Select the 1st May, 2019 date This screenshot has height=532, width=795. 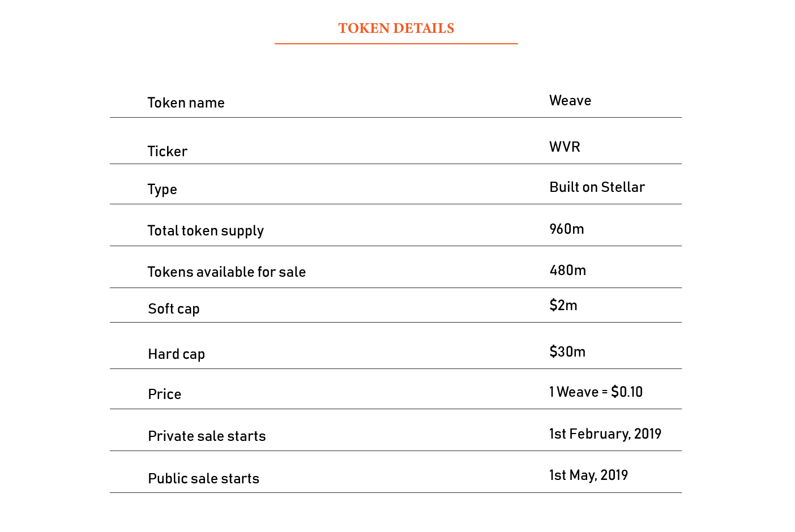point(588,475)
